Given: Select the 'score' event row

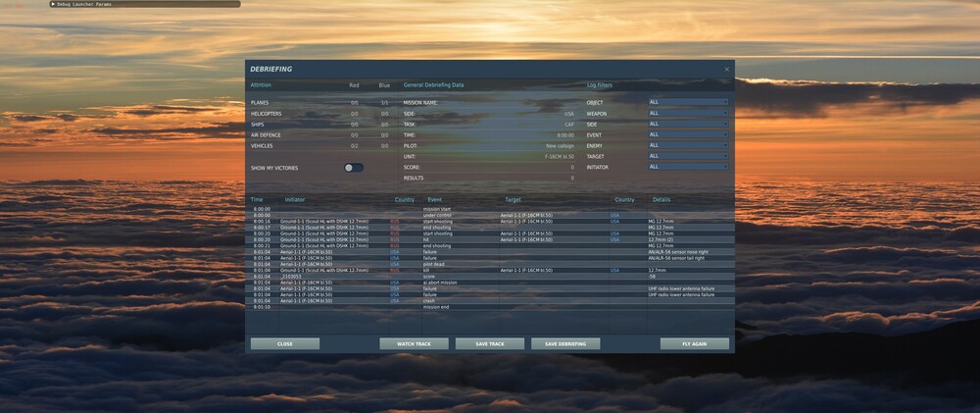Looking at the screenshot, I should click(x=490, y=276).
